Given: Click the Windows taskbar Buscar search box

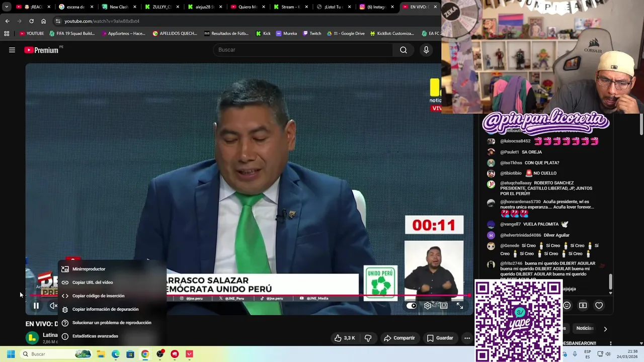Looking at the screenshot, I should (x=56, y=354).
